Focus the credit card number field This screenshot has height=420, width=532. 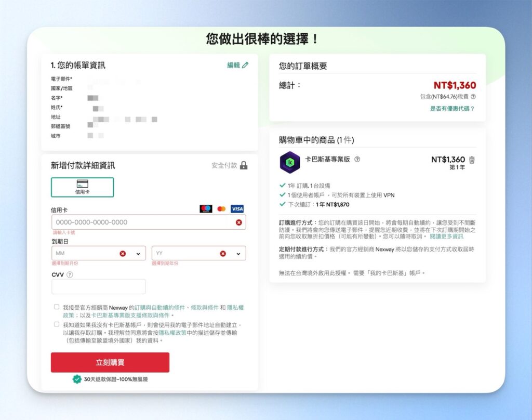pyautogui.click(x=149, y=222)
